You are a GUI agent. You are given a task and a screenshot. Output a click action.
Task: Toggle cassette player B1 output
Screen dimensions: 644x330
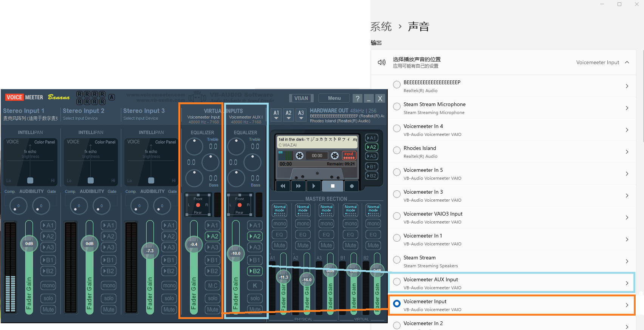point(372,167)
